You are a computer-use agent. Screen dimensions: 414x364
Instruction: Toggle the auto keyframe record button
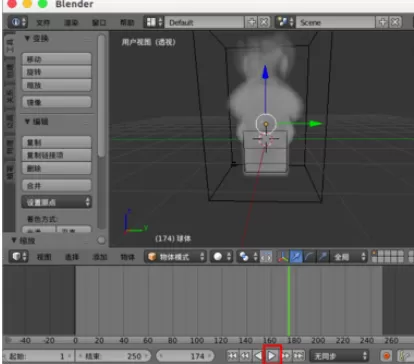[x=386, y=356]
